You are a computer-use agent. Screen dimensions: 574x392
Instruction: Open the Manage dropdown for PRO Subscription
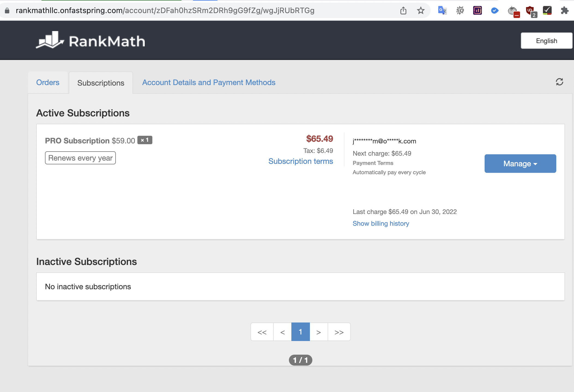click(519, 163)
